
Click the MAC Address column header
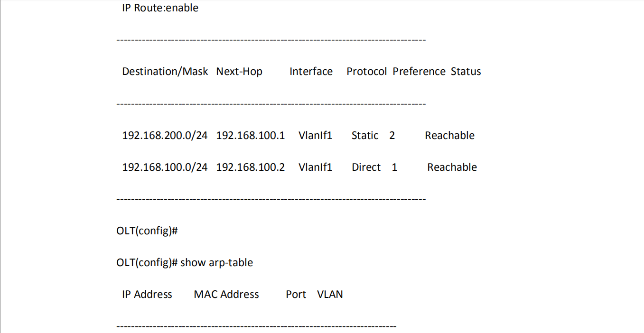226,295
